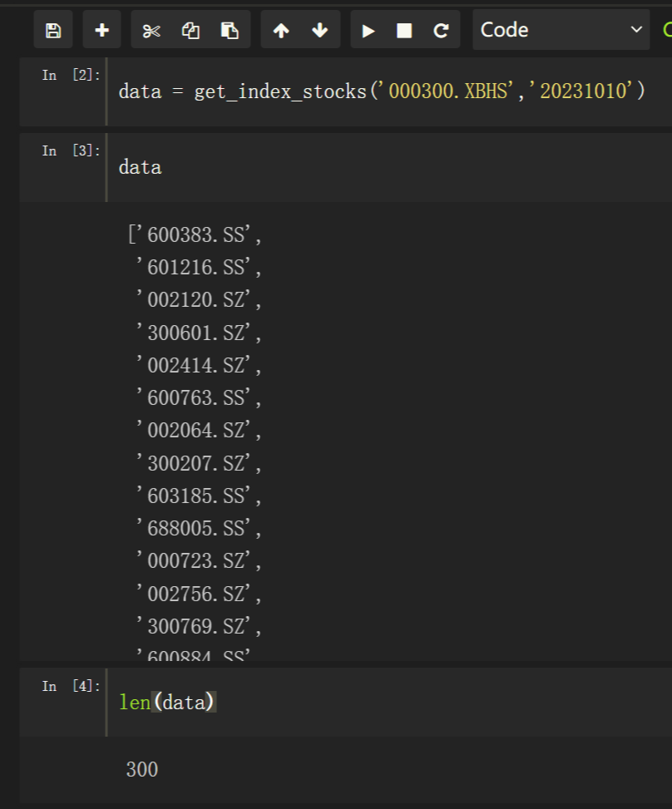The image size is (672, 809).
Task: Click the In [2] prompt label
Action: point(71,76)
